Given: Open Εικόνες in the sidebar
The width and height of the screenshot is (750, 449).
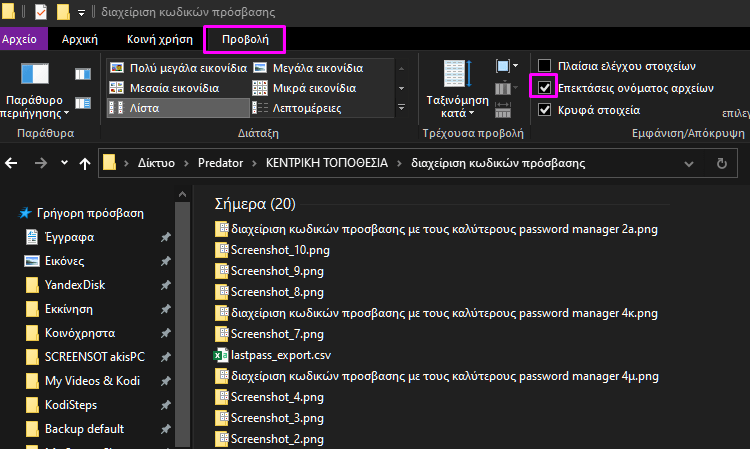Looking at the screenshot, I should coord(64,261).
